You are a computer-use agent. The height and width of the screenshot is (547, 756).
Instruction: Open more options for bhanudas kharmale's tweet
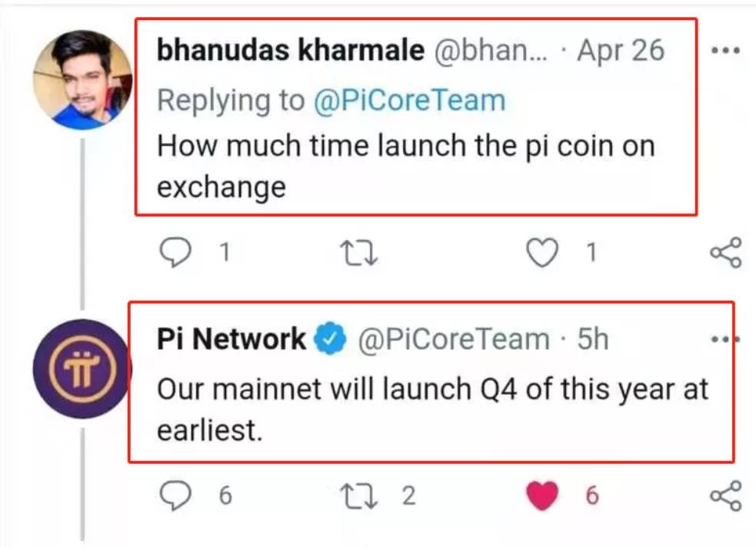(726, 50)
